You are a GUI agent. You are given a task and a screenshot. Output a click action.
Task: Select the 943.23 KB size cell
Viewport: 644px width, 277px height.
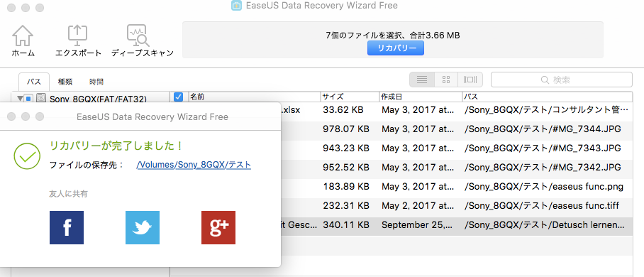coord(346,148)
